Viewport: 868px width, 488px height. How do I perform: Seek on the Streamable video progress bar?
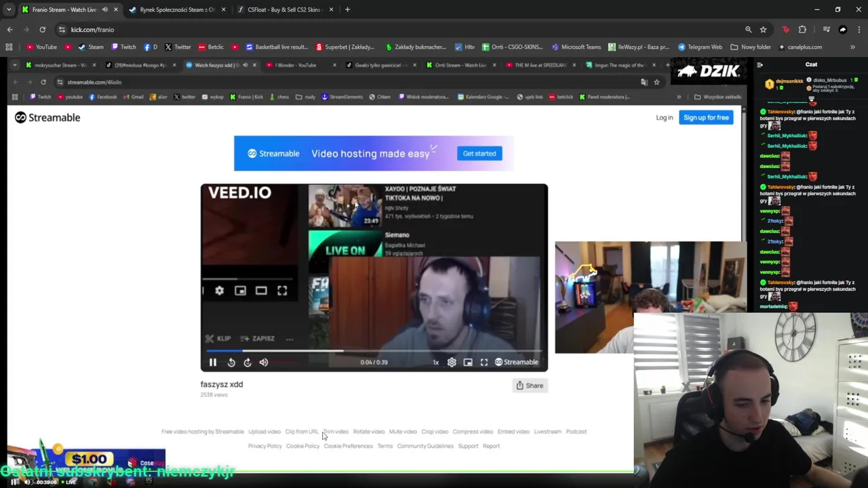click(374, 351)
